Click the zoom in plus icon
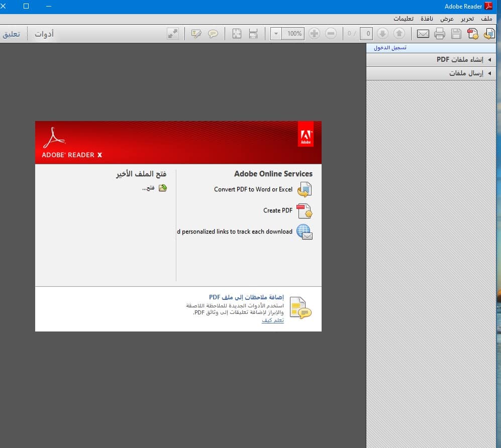This screenshot has height=448, width=501. pyautogui.click(x=315, y=34)
